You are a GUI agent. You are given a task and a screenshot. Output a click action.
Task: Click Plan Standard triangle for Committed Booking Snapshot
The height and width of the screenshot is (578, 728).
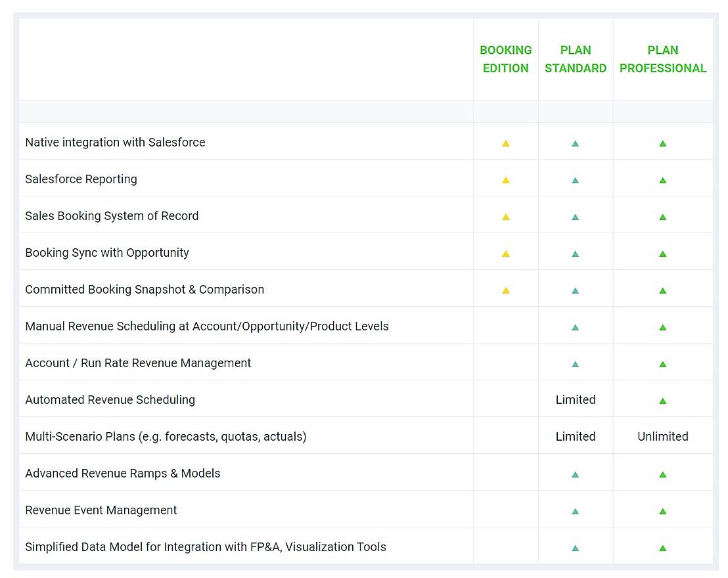point(575,290)
